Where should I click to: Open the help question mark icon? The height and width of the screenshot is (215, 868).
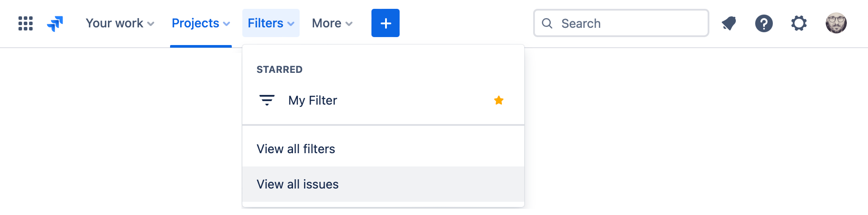(764, 23)
